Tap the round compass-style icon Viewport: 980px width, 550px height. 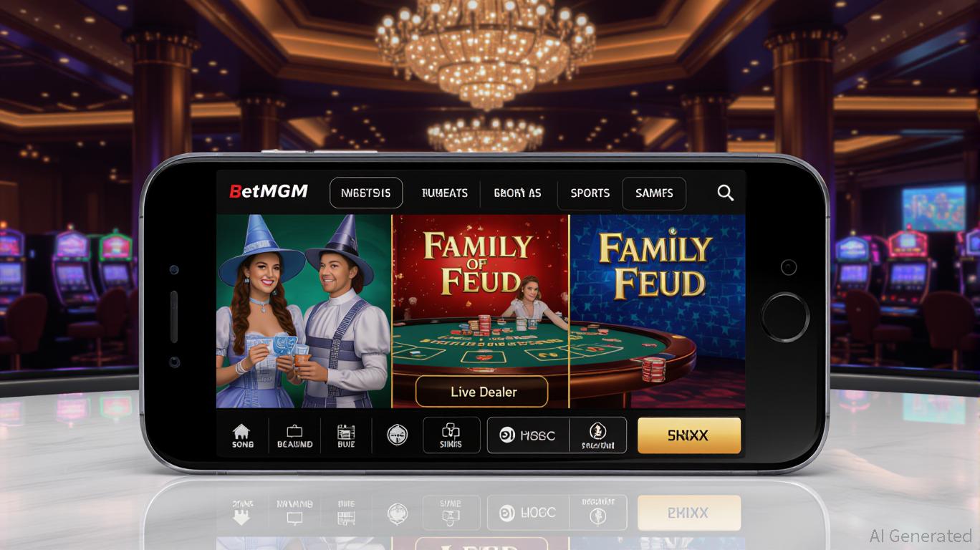pyautogui.click(x=398, y=435)
